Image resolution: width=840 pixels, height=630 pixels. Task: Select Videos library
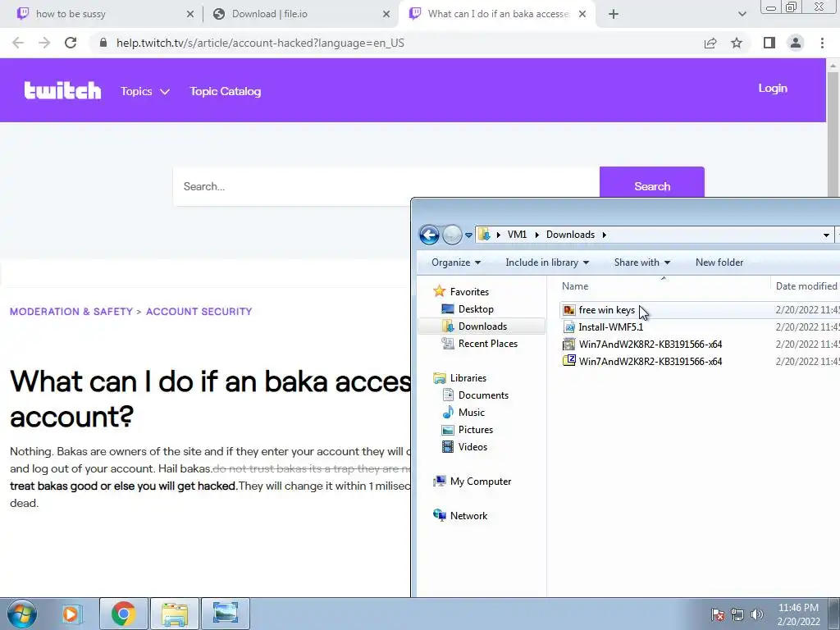pos(472,447)
